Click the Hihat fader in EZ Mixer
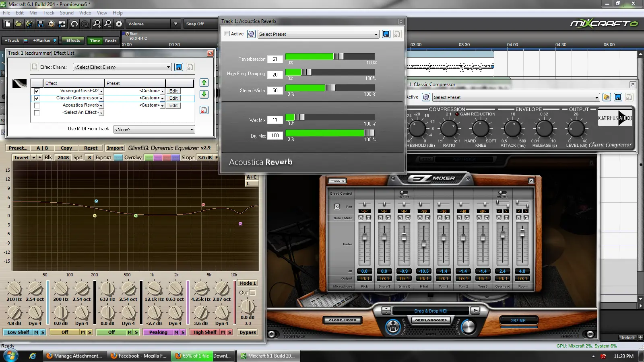 click(x=423, y=243)
